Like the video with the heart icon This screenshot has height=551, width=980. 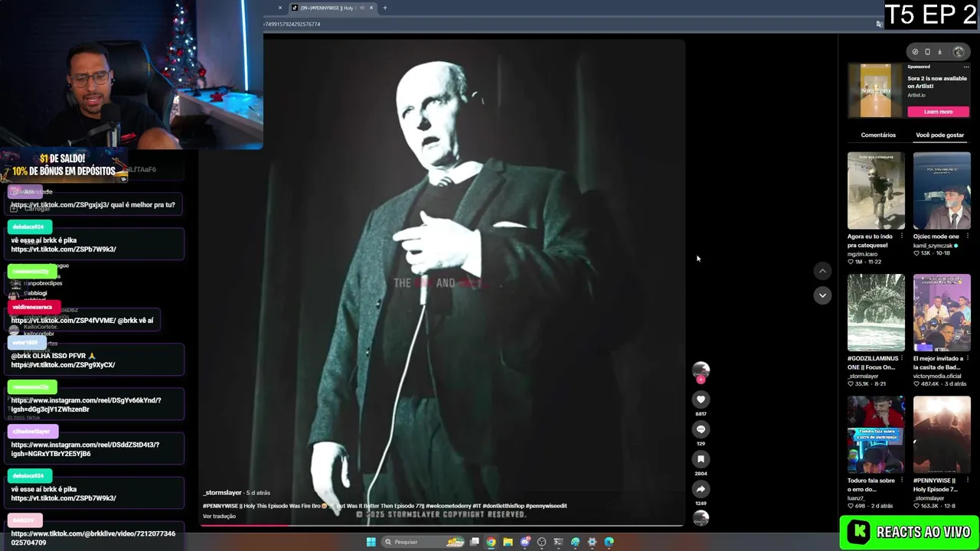[701, 399]
